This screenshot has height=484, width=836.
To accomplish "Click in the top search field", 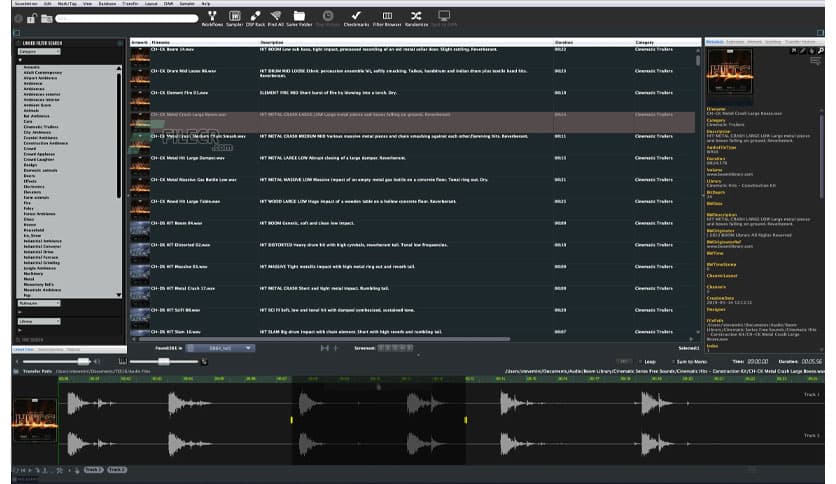I will (x=127, y=19).
